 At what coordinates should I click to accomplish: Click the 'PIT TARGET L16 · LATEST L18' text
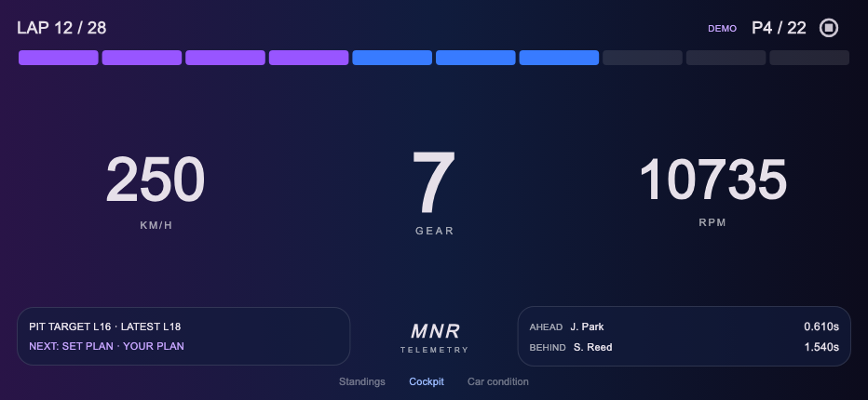pos(105,327)
